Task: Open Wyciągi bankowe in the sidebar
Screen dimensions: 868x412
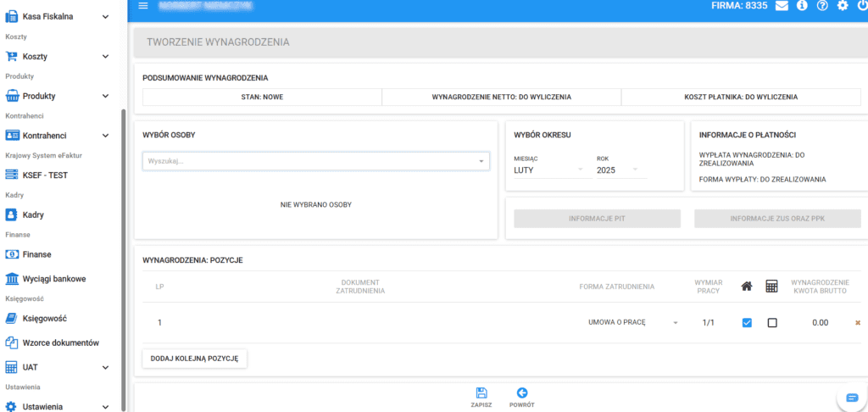Action: pyautogui.click(x=53, y=279)
